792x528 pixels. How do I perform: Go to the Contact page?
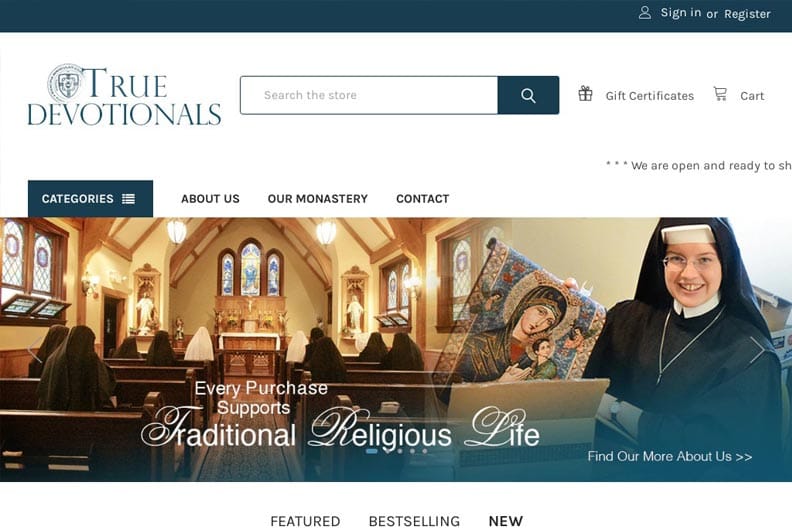[x=423, y=199]
